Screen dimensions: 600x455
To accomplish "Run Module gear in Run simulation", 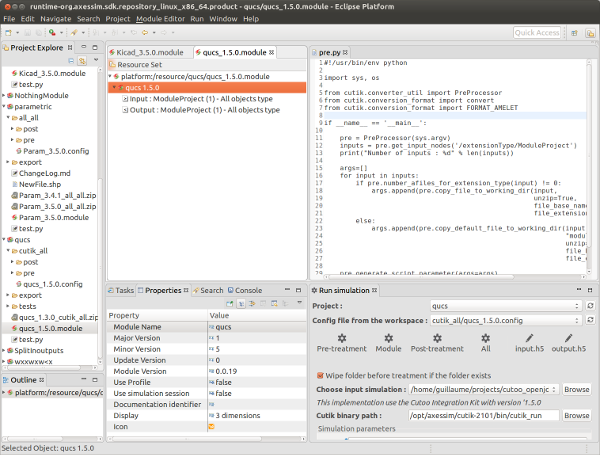I will [388, 338].
